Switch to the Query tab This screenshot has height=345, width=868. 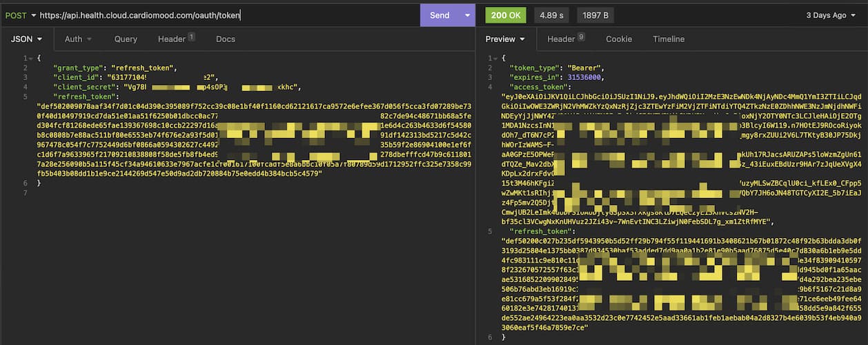point(126,39)
